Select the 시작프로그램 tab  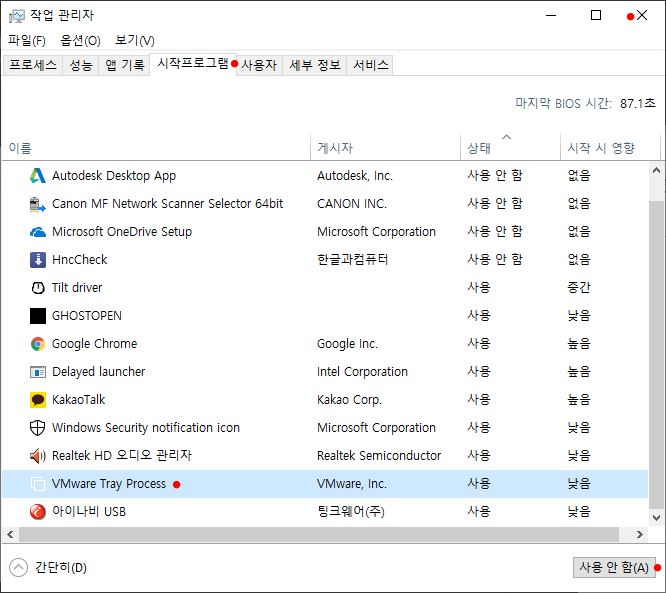193,64
